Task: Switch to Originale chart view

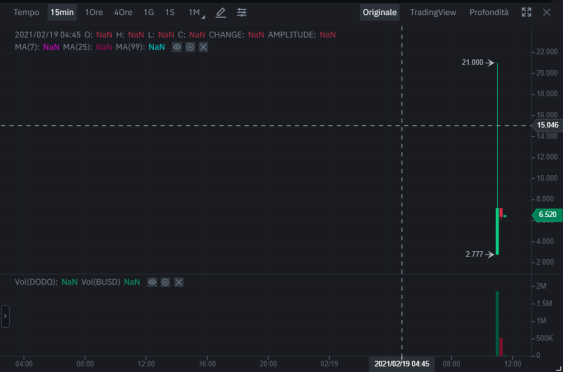Action: click(380, 13)
